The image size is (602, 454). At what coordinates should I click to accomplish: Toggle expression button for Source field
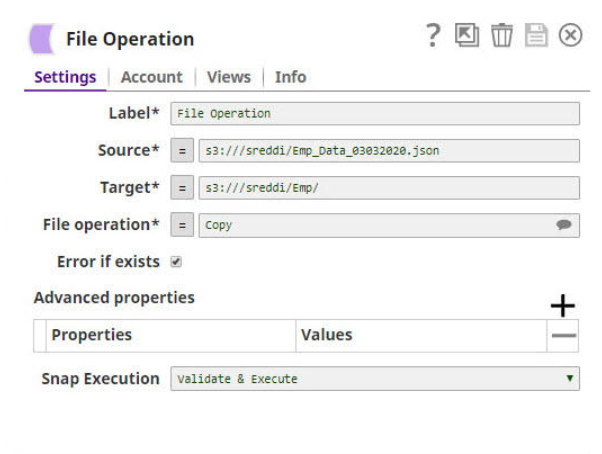pyautogui.click(x=182, y=151)
